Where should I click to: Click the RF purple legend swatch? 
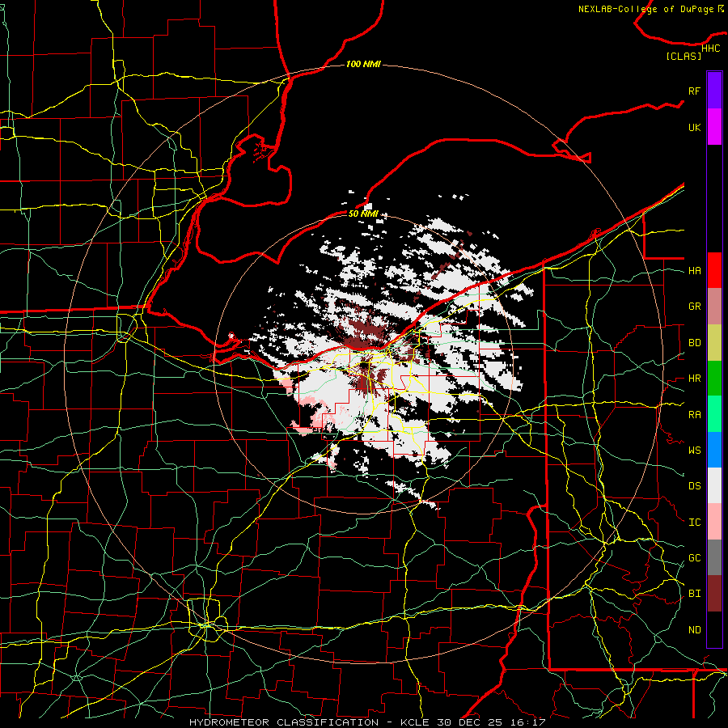click(x=714, y=91)
